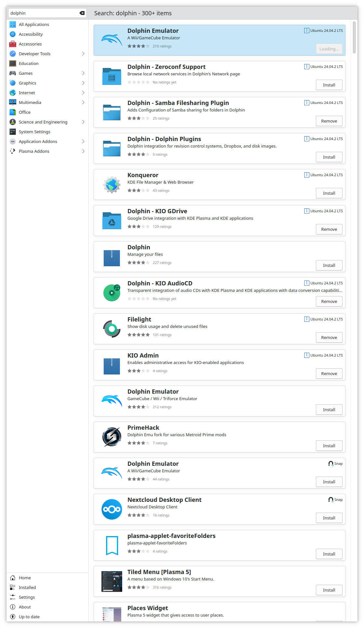
Task: Open the Filelight ring icon
Action: coord(112,329)
